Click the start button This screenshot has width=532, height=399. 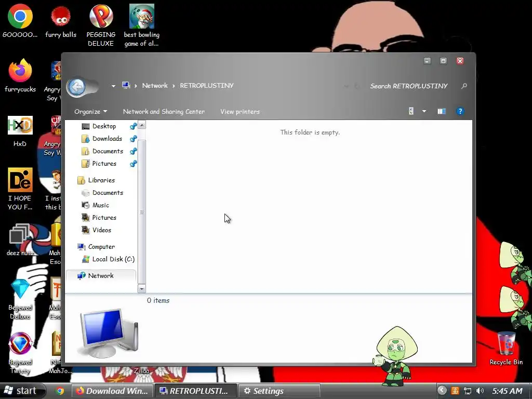[x=22, y=391]
